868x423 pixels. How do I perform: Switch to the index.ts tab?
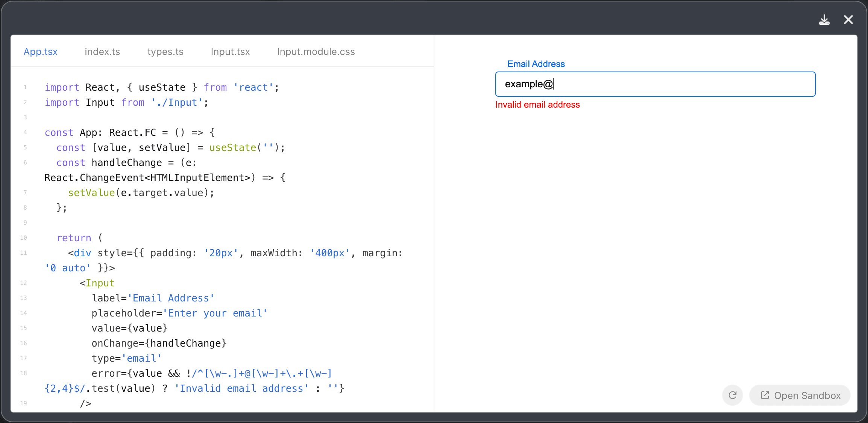102,52
